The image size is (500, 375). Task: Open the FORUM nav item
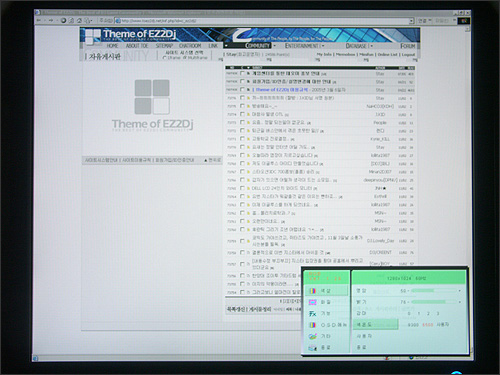point(408,46)
